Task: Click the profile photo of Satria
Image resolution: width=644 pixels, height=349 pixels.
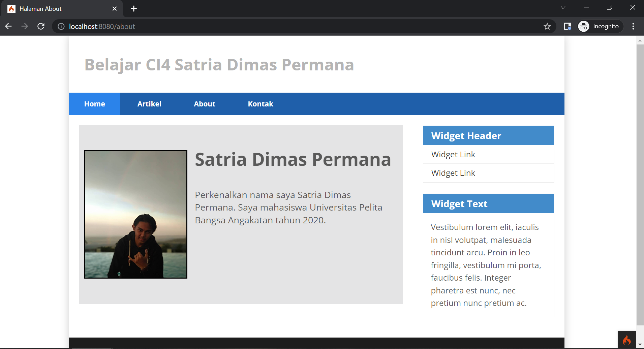Action: pos(136,214)
